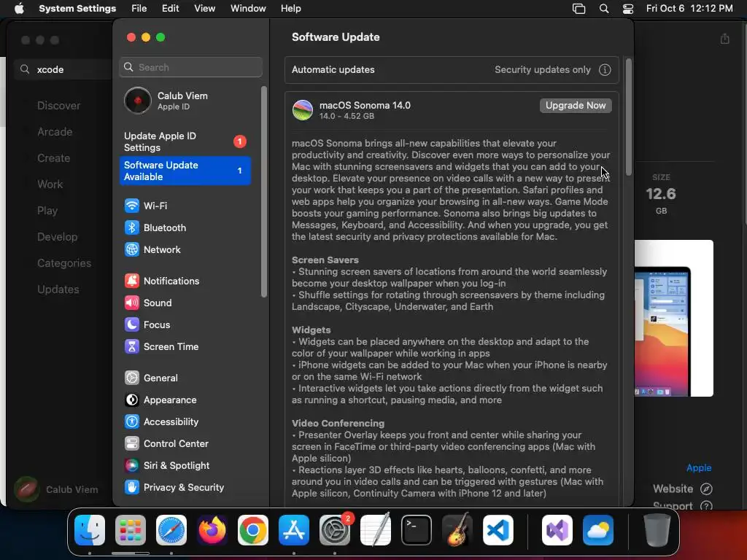The image size is (747, 560).
Task: Open Appearance settings icon
Action: point(132,400)
